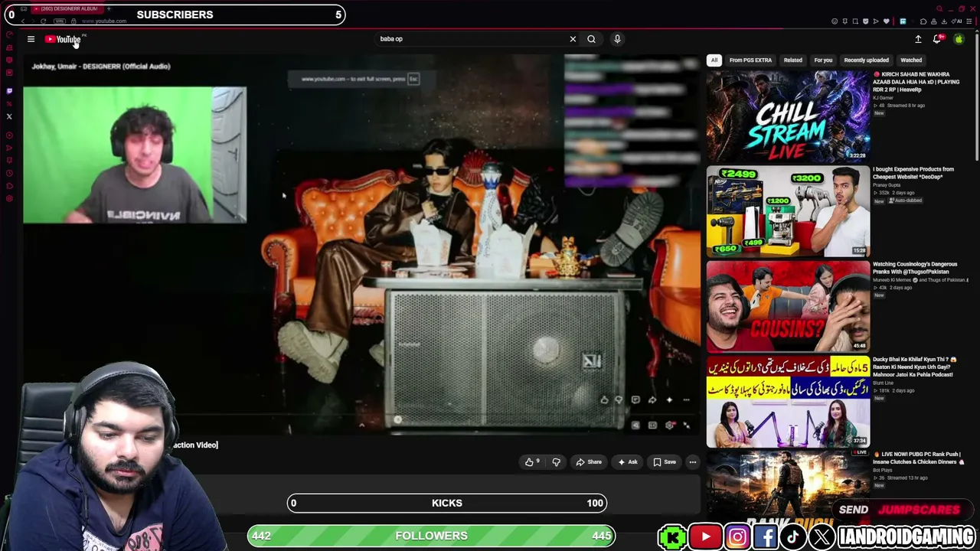Select the 'For you' filter chip

point(823,60)
